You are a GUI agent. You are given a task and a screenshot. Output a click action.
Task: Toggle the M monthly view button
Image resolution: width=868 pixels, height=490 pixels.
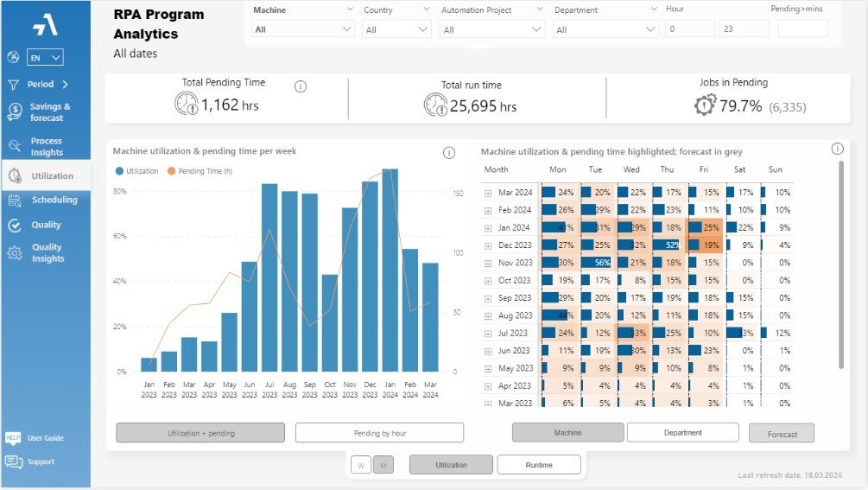[383, 465]
